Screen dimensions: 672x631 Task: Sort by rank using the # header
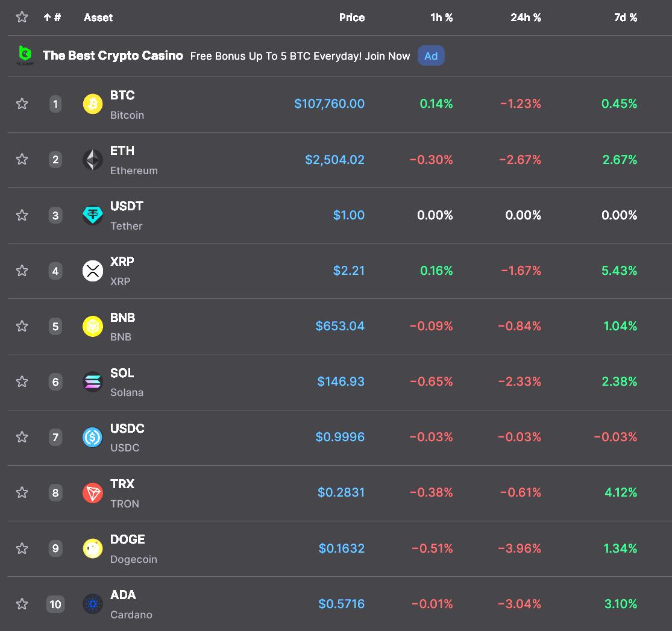[x=52, y=17]
